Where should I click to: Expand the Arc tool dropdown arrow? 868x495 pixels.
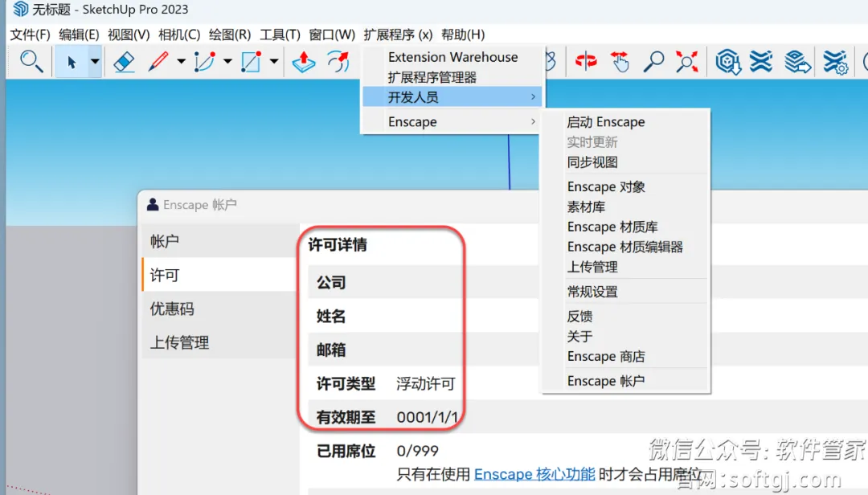227,61
